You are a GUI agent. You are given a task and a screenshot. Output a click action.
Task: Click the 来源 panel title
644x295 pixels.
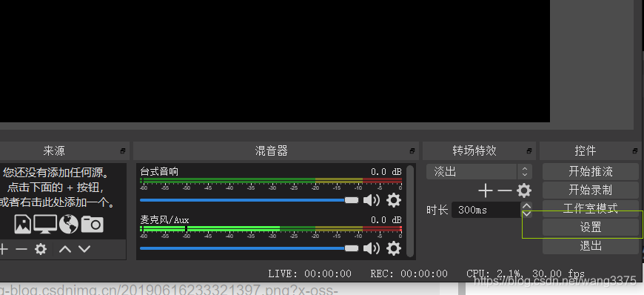[54, 151]
